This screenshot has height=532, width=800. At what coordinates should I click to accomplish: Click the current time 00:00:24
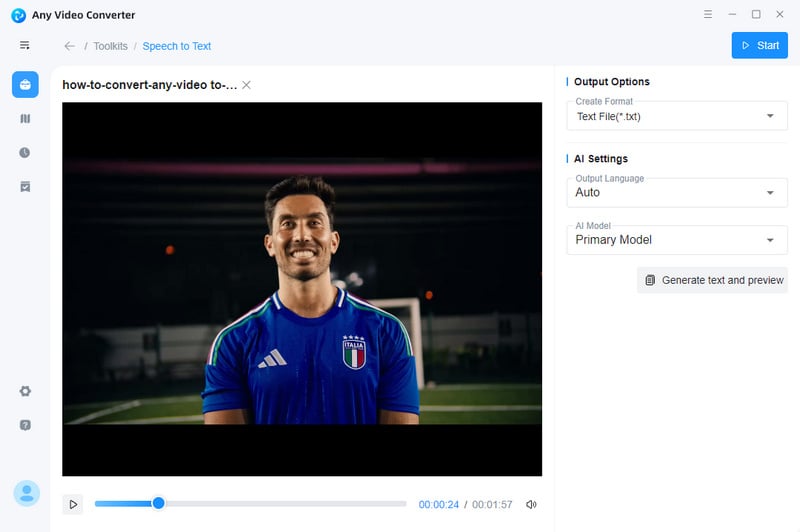439,504
